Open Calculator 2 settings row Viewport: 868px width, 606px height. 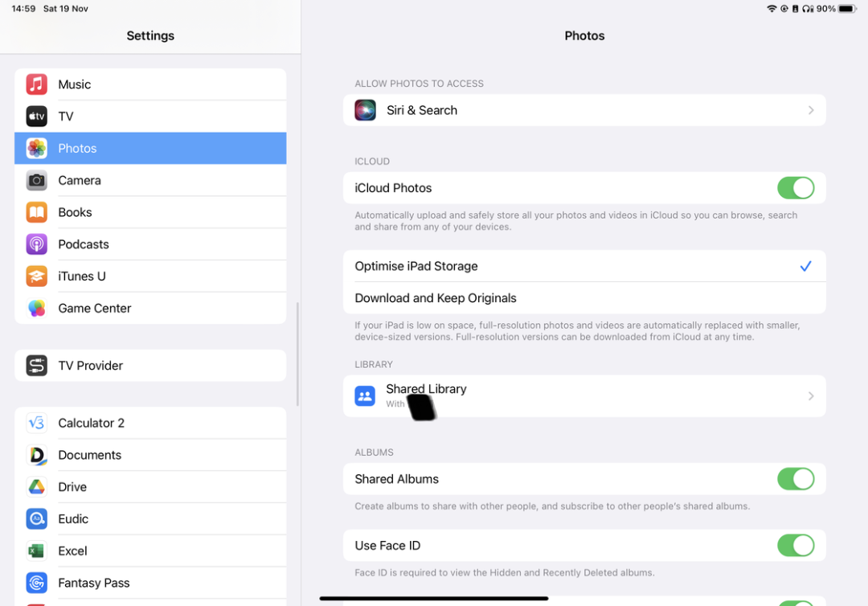coord(150,423)
